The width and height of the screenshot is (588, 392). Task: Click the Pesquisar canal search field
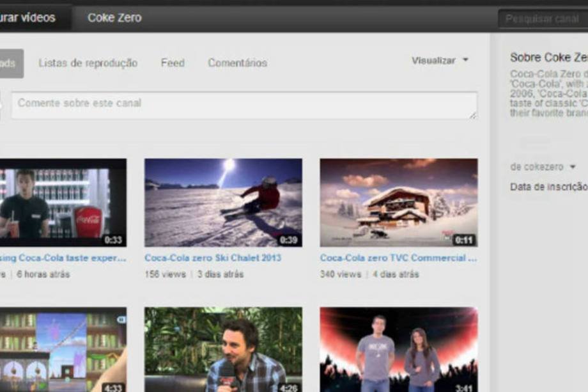point(542,19)
